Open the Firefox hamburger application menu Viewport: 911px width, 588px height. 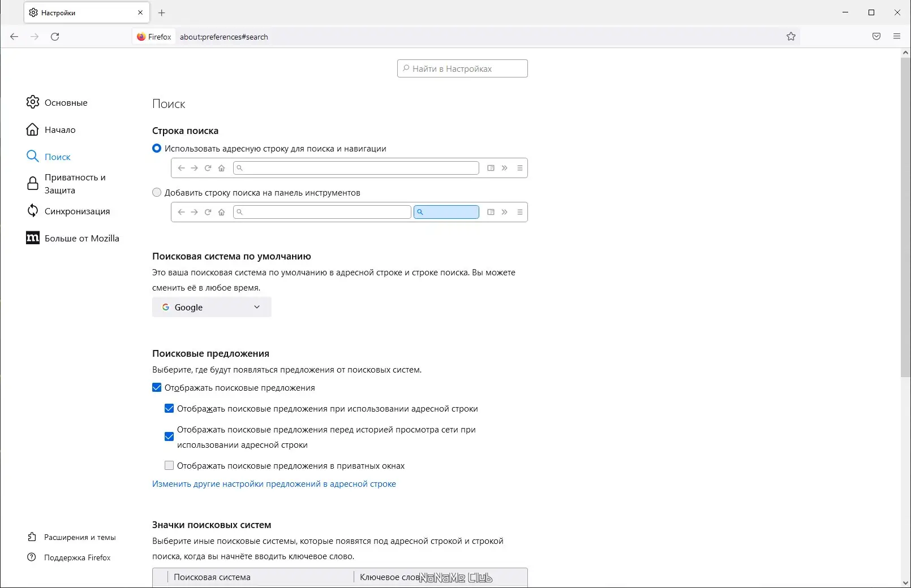897,37
